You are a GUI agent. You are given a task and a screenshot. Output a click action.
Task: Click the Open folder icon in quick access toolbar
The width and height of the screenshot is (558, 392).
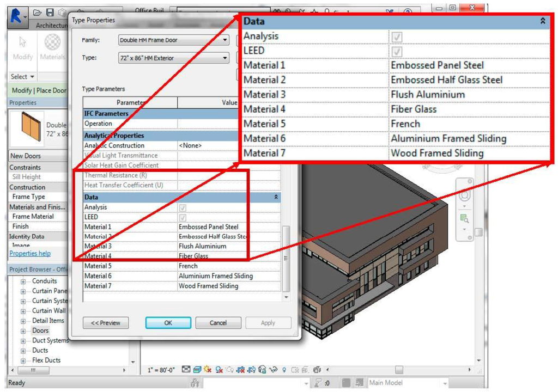point(37,13)
